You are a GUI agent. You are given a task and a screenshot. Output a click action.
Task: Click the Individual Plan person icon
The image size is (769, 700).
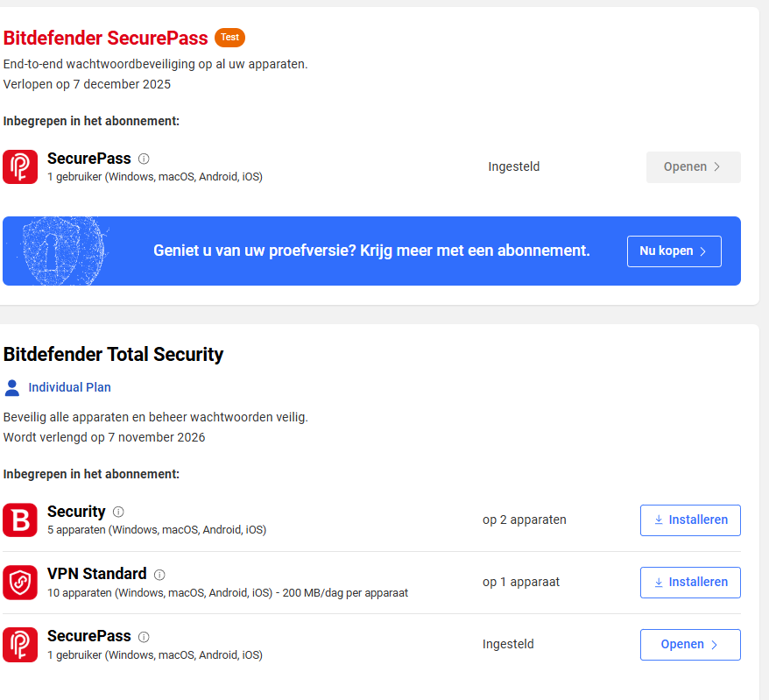pyautogui.click(x=12, y=387)
